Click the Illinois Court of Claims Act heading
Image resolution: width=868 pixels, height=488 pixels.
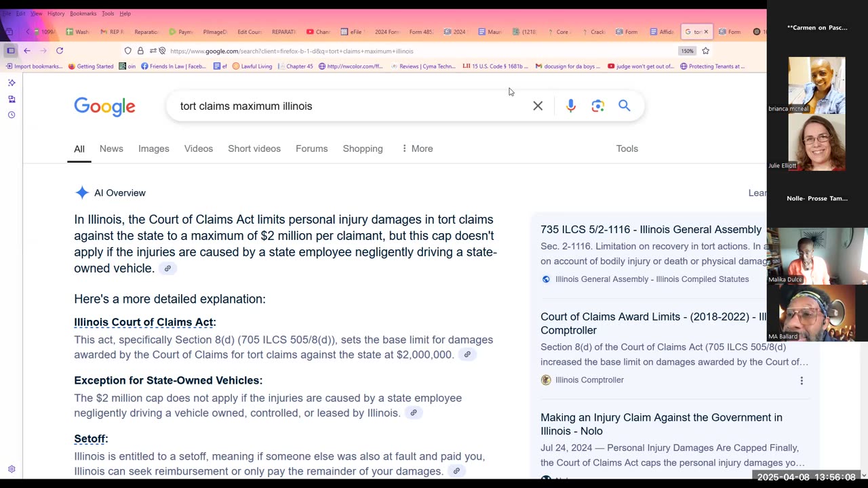145,323
